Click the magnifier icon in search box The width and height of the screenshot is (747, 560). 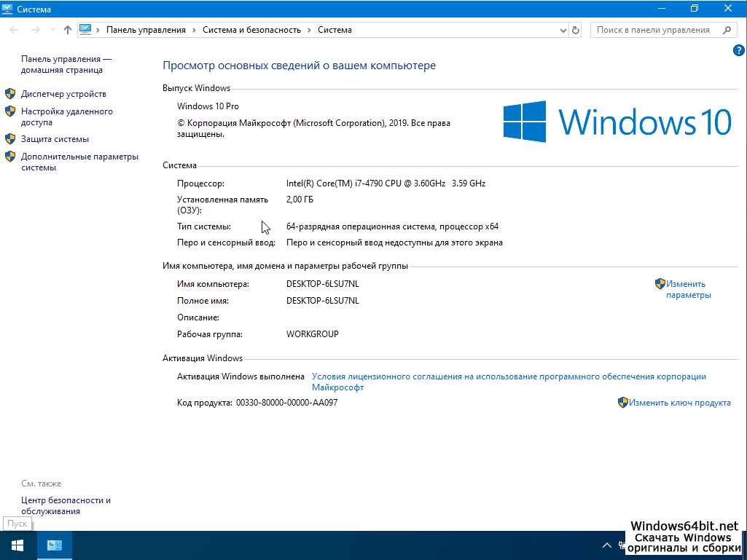pos(726,30)
